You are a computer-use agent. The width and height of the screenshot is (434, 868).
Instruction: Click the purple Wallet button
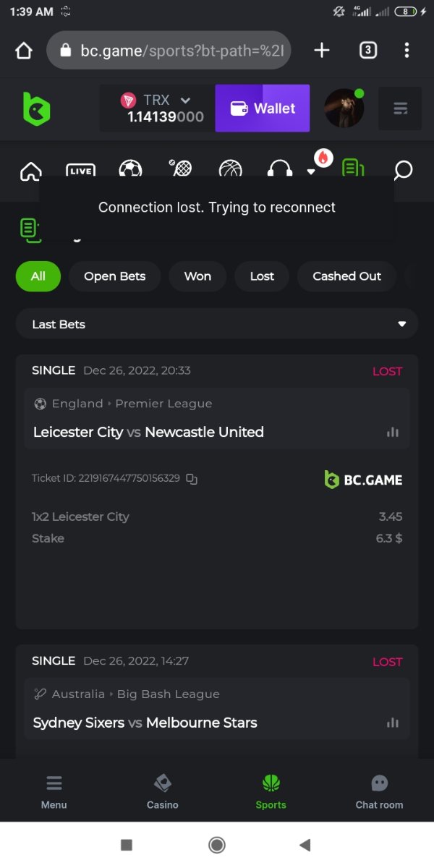point(262,109)
